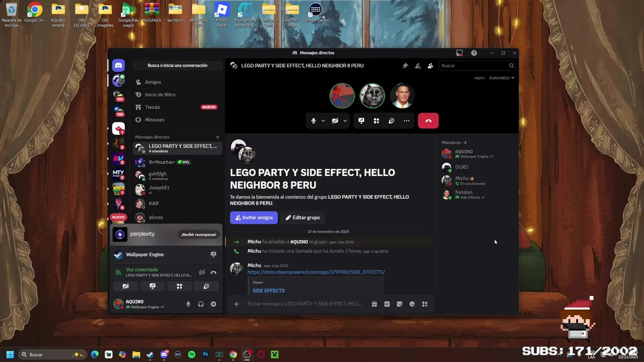Click 'Busca o inicia una conversación' box

(x=177, y=65)
